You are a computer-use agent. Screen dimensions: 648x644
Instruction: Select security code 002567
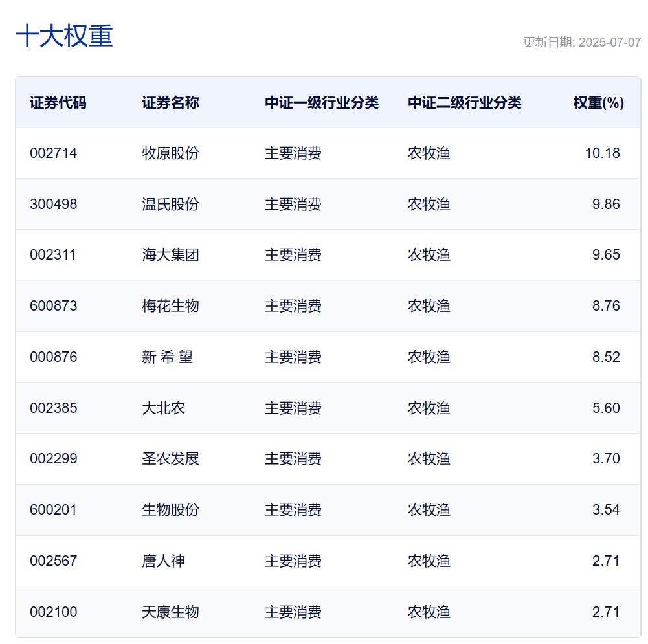point(53,561)
